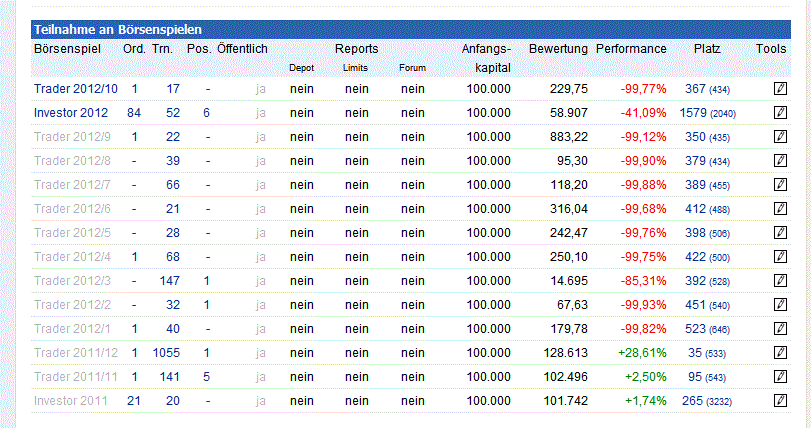The image size is (811, 428).
Task: Open the Investor 2012 game link
Action: [71, 113]
